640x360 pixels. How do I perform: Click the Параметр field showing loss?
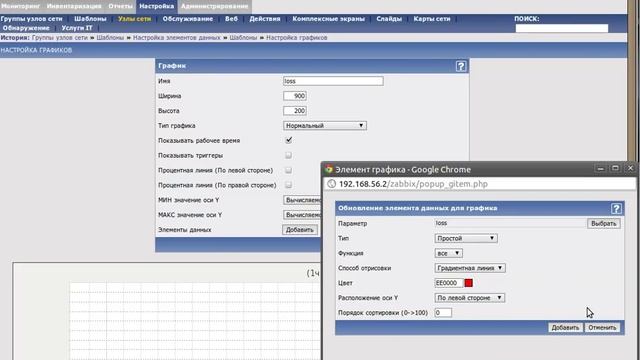510,223
